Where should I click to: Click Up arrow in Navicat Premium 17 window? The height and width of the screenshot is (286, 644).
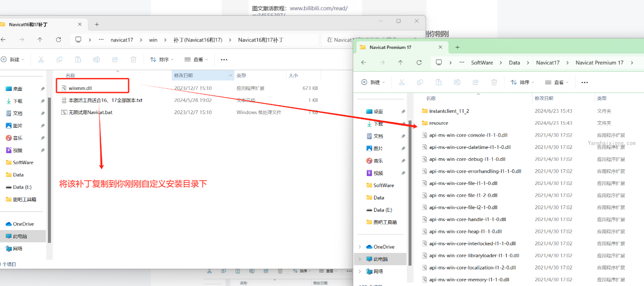pyautogui.click(x=401, y=62)
